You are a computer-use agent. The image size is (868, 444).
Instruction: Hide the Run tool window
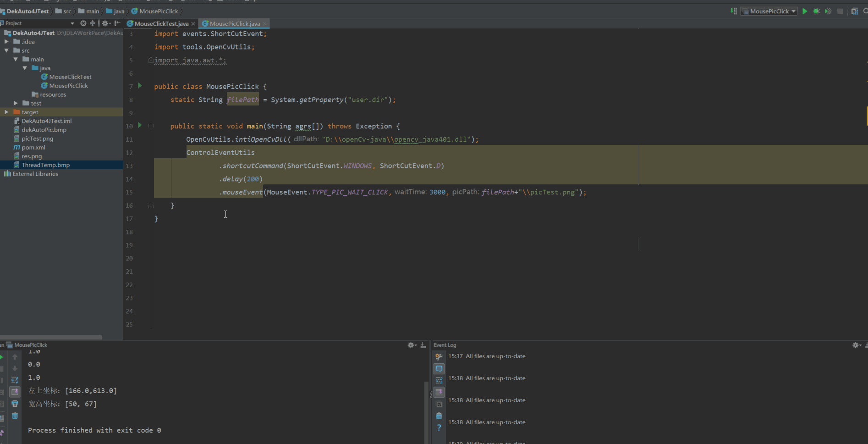coord(423,345)
